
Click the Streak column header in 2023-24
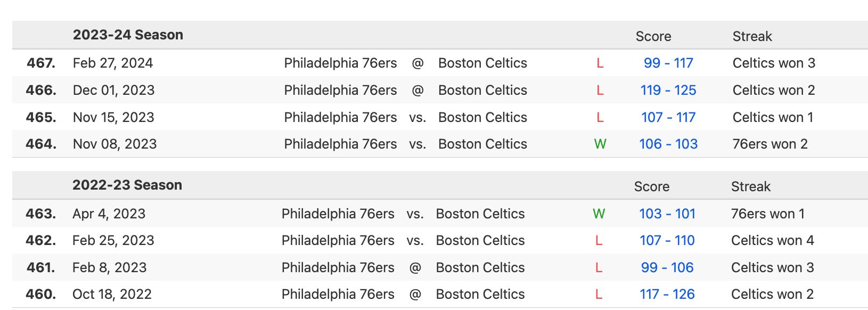tap(752, 37)
